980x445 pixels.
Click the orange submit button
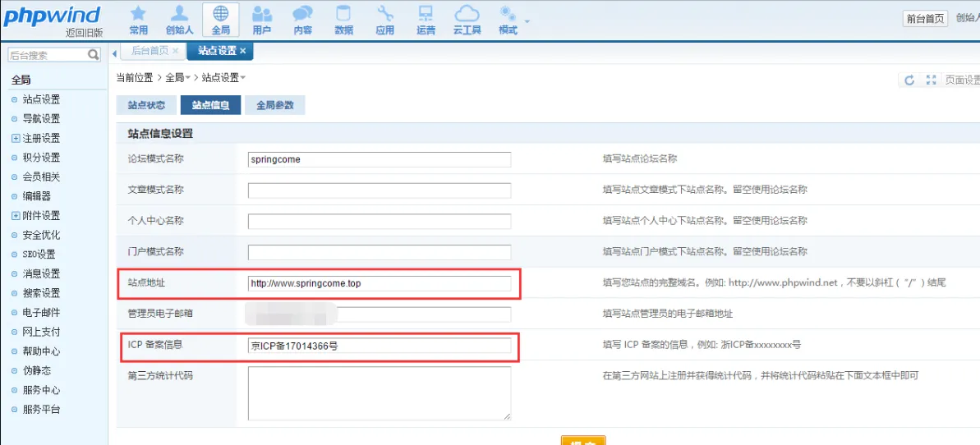click(583, 441)
